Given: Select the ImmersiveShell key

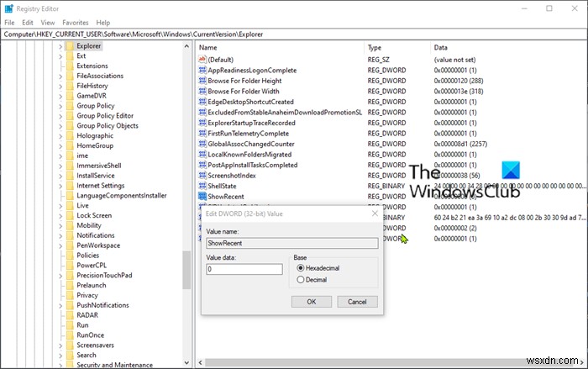Looking at the screenshot, I should [98, 166].
